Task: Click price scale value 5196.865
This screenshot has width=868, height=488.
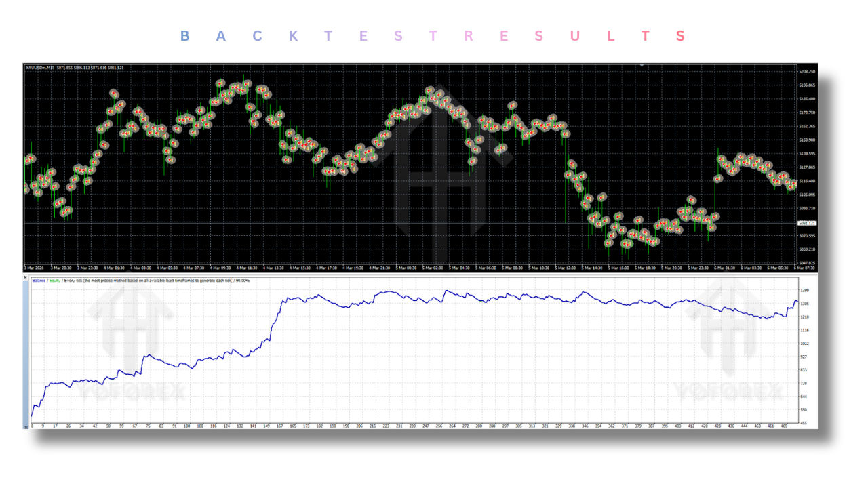Action: tap(807, 85)
